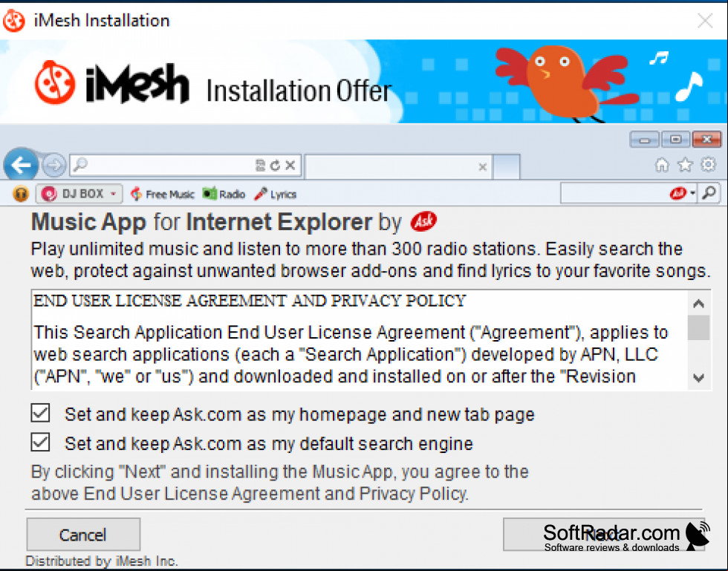Maximize the mock browser window
This screenshot has width=728, height=571.
tap(675, 140)
